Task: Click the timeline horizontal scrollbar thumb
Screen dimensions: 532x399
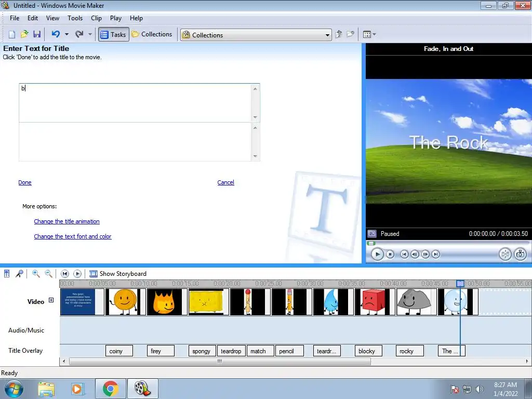Action: tap(220, 362)
